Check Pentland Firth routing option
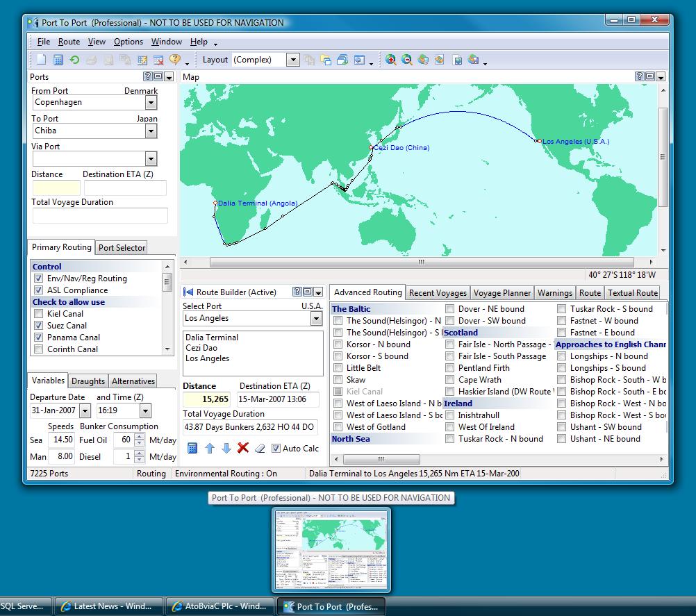The height and width of the screenshot is (616, 696). coord(449,367)
